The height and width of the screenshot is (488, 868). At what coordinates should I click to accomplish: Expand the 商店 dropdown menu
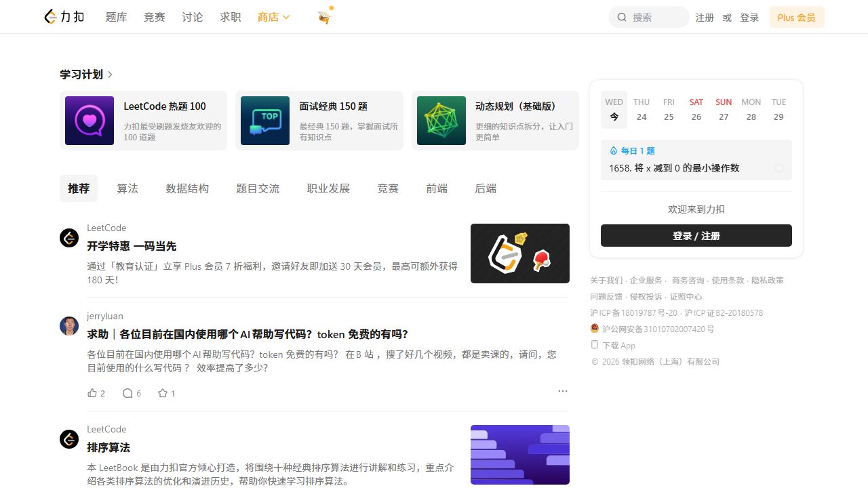tap(274, 17)
